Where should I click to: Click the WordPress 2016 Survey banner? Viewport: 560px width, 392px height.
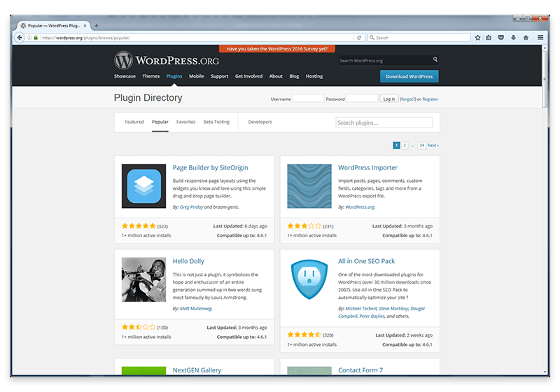coord(276,48)
